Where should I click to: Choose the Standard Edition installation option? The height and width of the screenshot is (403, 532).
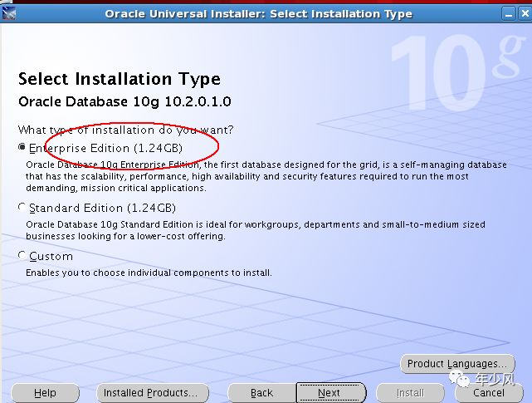click(22, 207)
